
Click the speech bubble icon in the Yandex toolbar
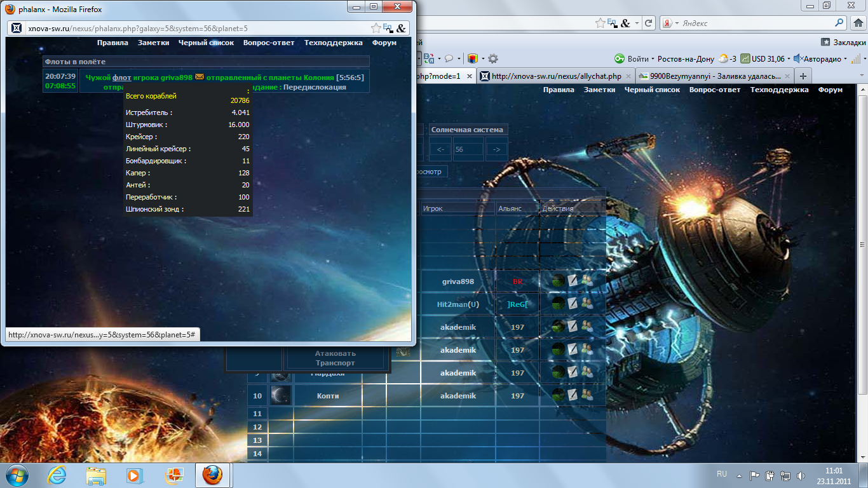pyautogui.click(x=449, y=58)
